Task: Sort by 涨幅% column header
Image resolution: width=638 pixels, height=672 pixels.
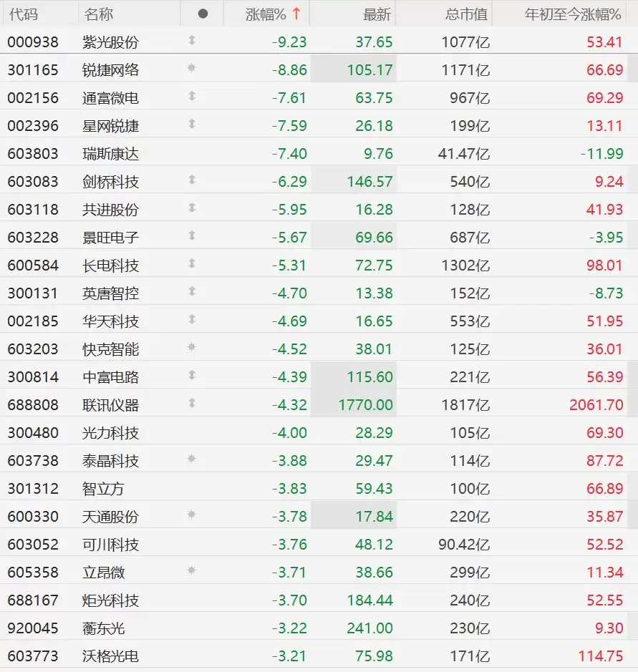Action: pos(266,14)
